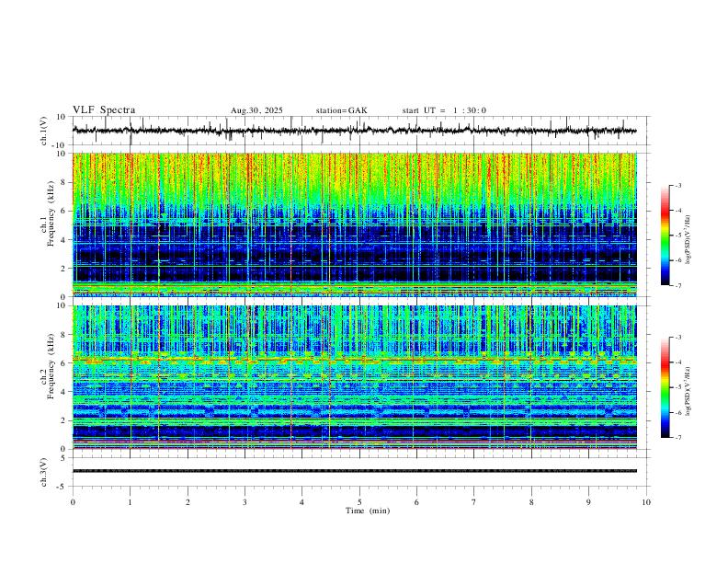Image resolution: width=728 pixels, height=563 pixels.
Task: Click the "ch.1(V)" waveform axis label
Action: click(44, 131)
